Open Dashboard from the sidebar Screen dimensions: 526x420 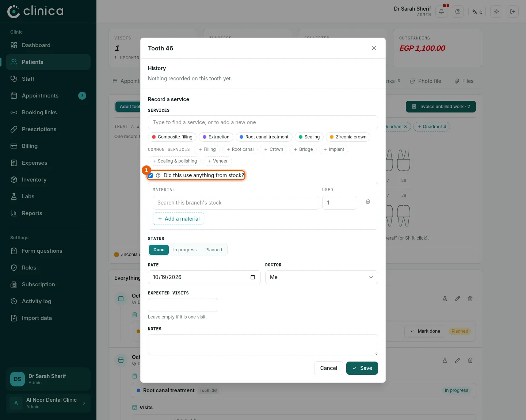(x=48, y=45)
